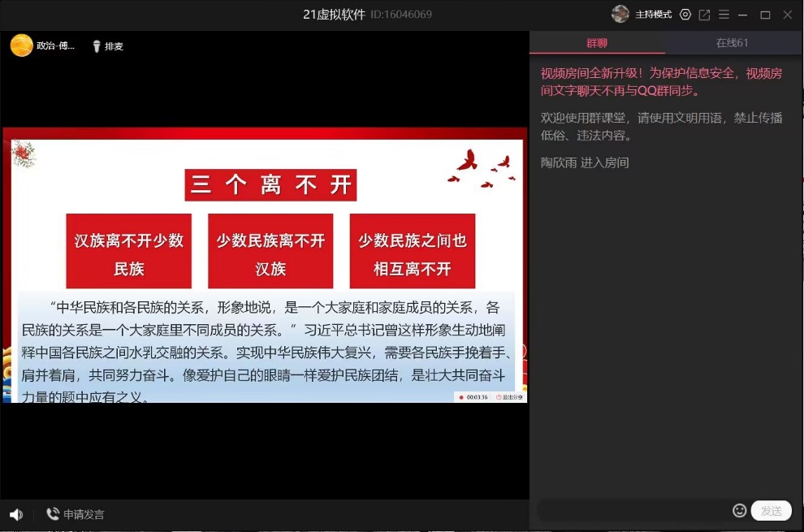Pop out window with external-link icon
Viewport: 804px width, 532px height.
[x=704, y=15]
